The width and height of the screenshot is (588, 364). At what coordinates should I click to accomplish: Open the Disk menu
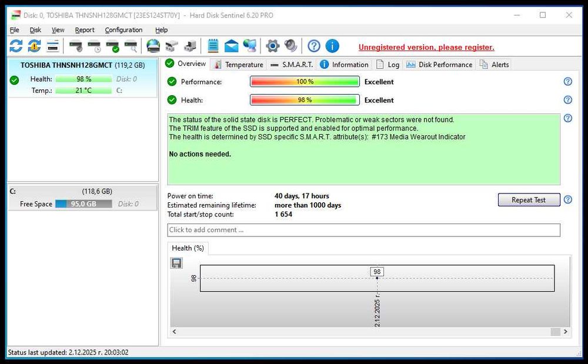coord(35,30)
